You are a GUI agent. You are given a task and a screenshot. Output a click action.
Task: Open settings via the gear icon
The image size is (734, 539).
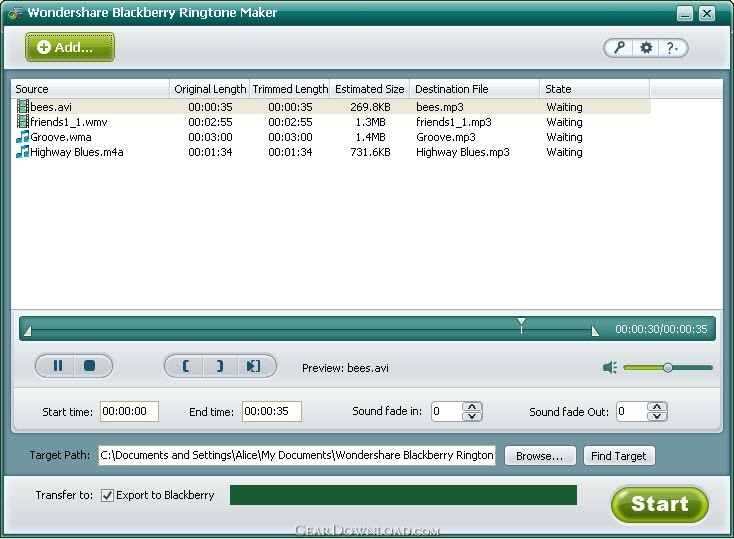(646, 48)
